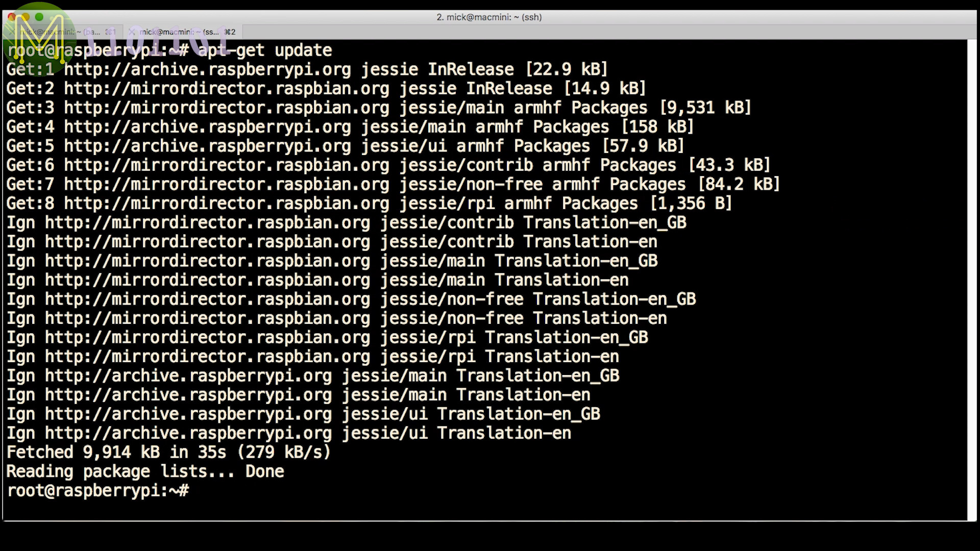Viewport: 980px width, 551px height.
Task: Close the second mick@macmini ssh tab
Action: tap(132, 32)
